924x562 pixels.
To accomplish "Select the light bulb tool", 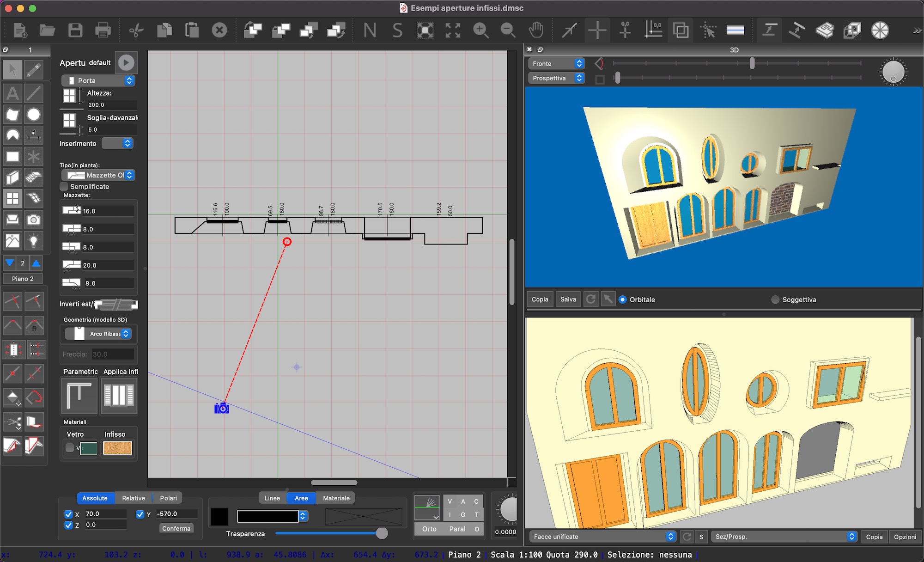I will click(34, 241).
